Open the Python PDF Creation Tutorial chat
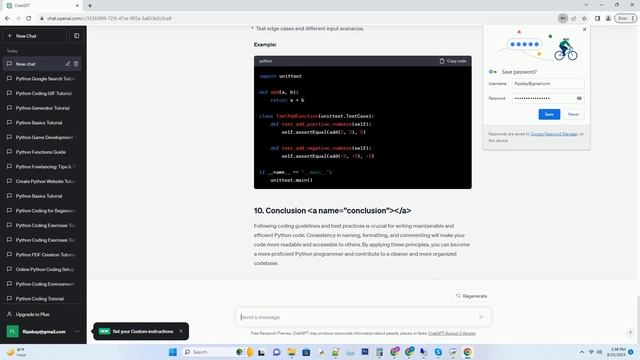 pyautogui.click(x=42, y=255)
